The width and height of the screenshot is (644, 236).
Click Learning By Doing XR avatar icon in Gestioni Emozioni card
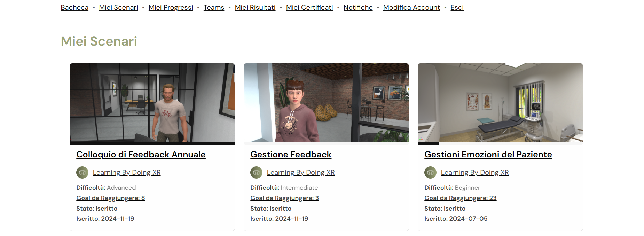pos(430,173)
